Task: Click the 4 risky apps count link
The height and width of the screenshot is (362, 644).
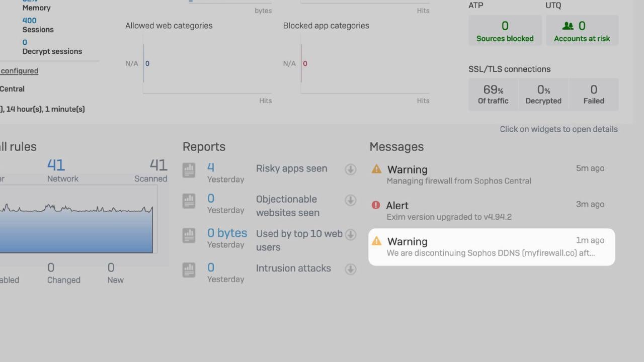Action: pyautogui.click(x=211, y=167)
